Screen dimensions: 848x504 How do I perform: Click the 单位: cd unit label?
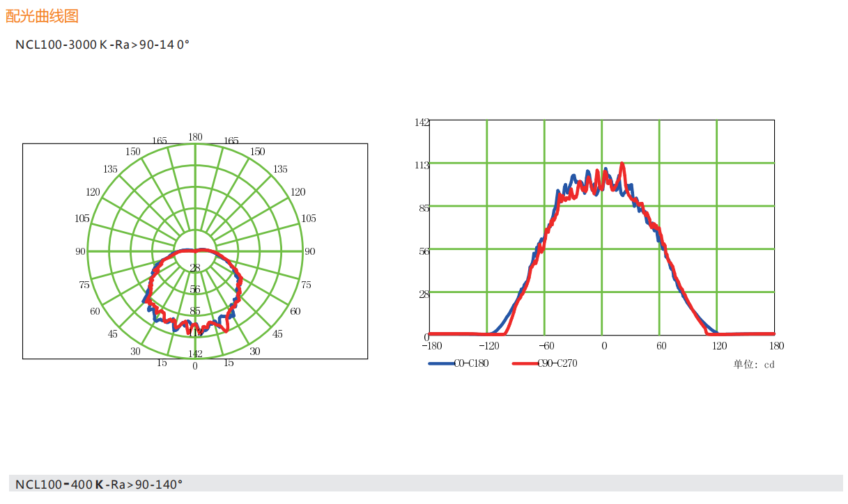(753, 364)
